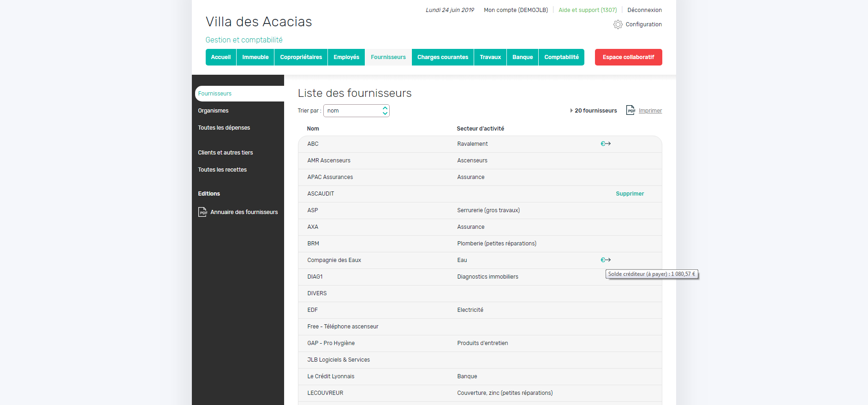Click the Nom column header

(313, 129)
